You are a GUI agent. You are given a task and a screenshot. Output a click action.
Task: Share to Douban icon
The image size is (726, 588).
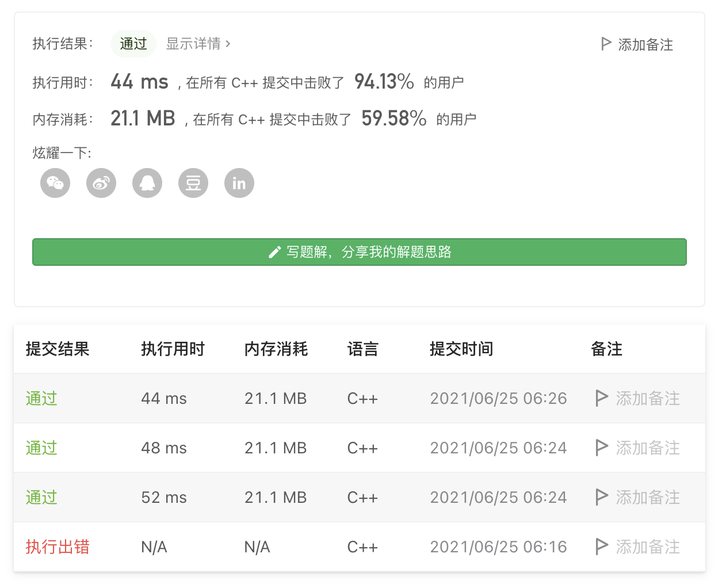point(193,183)
